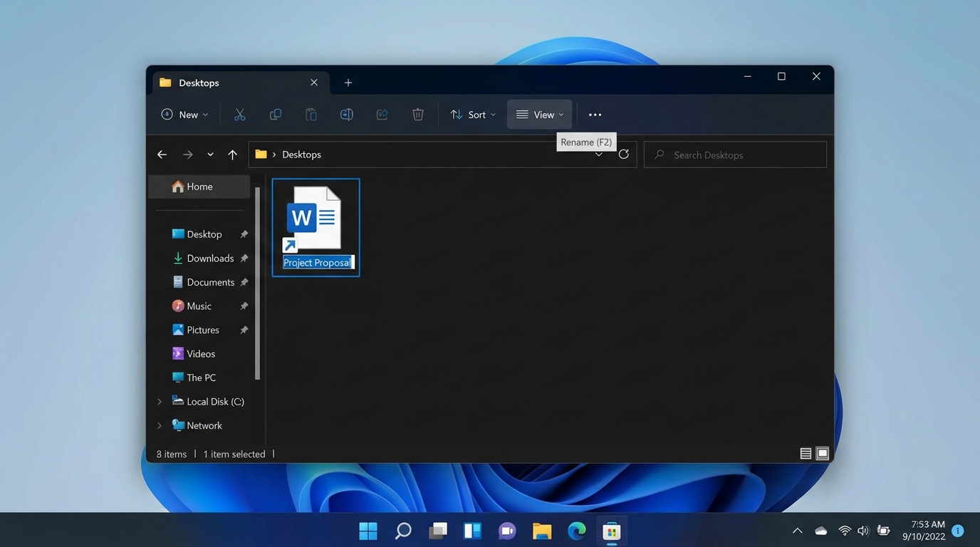The width and height of the screenshot is (980, 547).
Task: Click the search magnifier in Search Desktops box
Action: point(658,155)
